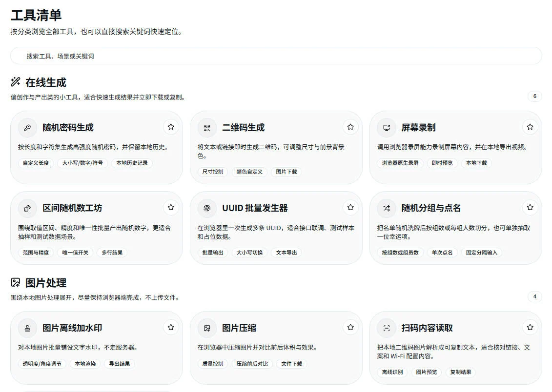The image size is (552, 392).
Task: Click the count badge 6 beside 在线生成
Action: coord(535,97)
